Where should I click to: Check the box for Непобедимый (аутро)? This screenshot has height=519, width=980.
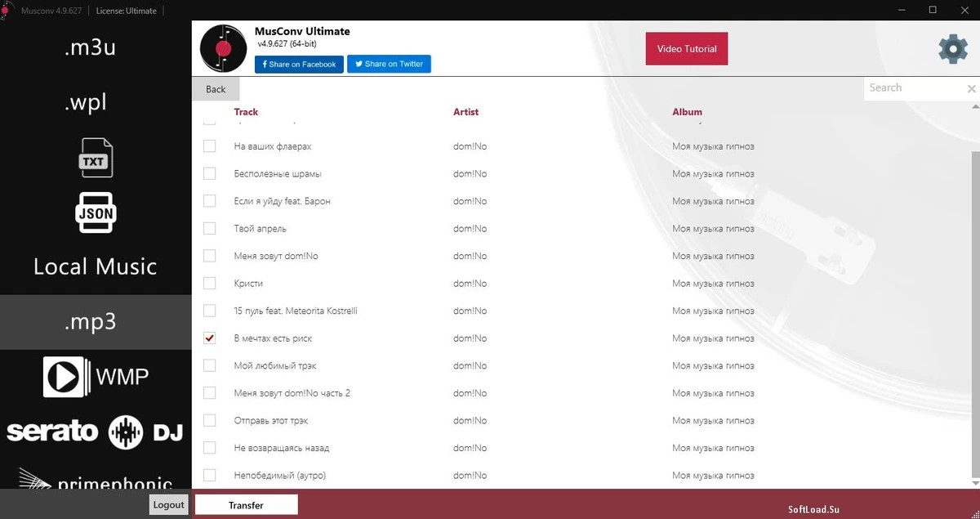pos(210,475)
